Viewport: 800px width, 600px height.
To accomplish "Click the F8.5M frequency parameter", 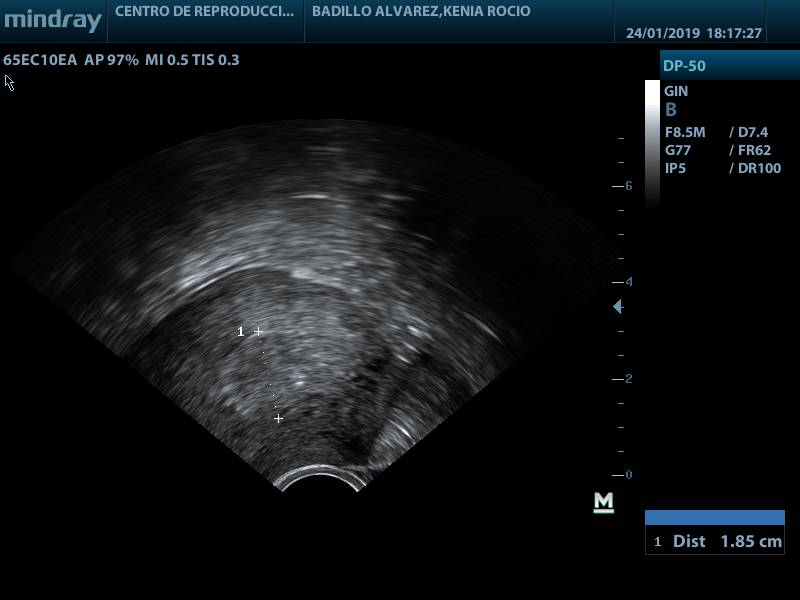I will pyautogui.click(x=685, y=132).
